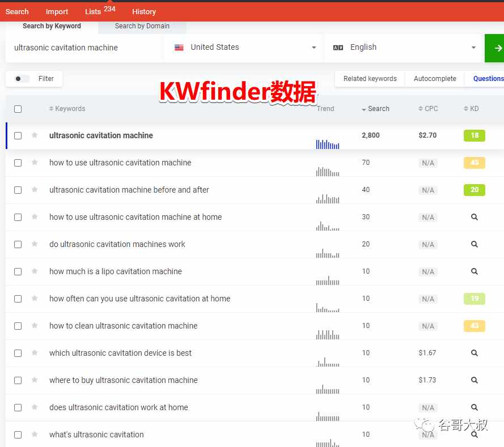Click the $1.73 CPC value

(x=427, y=380)
